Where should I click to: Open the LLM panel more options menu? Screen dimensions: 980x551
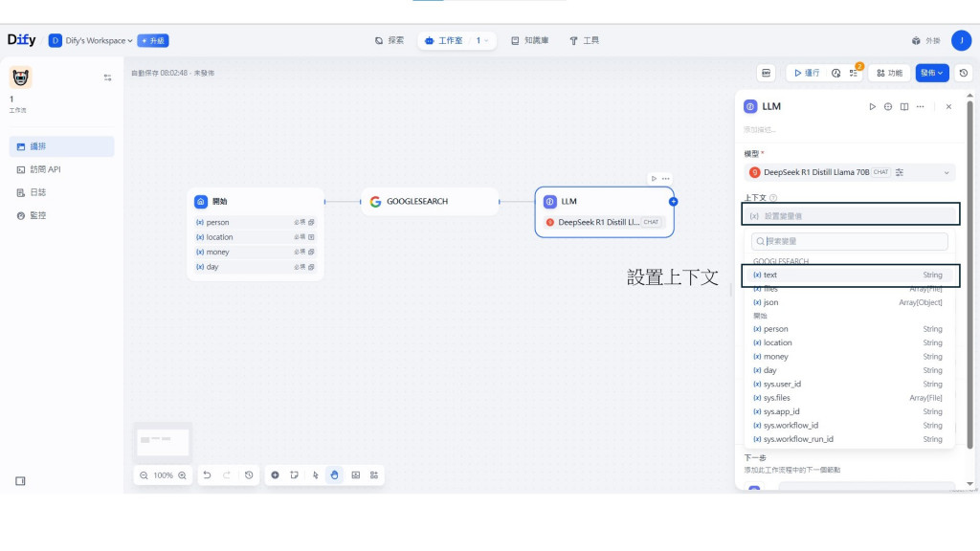coord(920,107)
